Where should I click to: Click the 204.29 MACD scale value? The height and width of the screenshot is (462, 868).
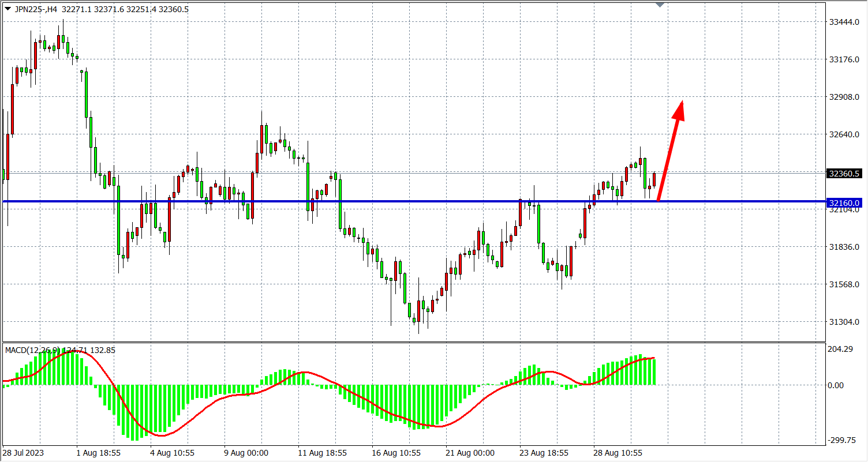(840, 349)
